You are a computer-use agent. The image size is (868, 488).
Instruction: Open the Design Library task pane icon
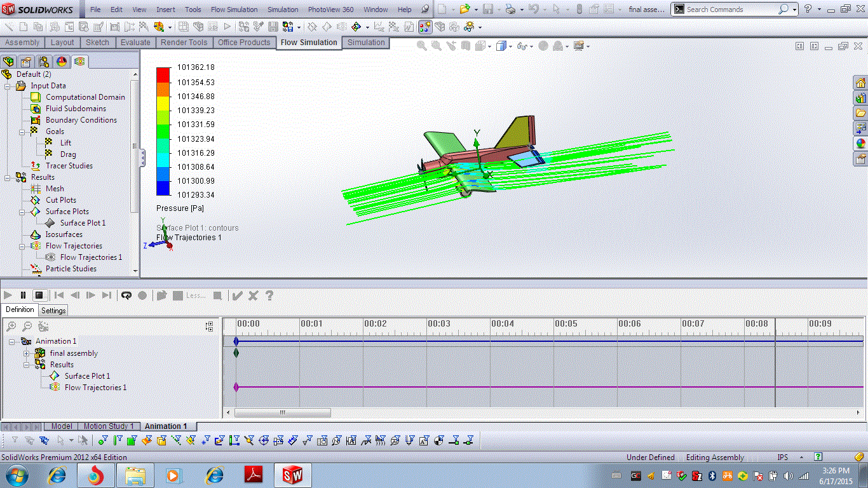(860, 98)
